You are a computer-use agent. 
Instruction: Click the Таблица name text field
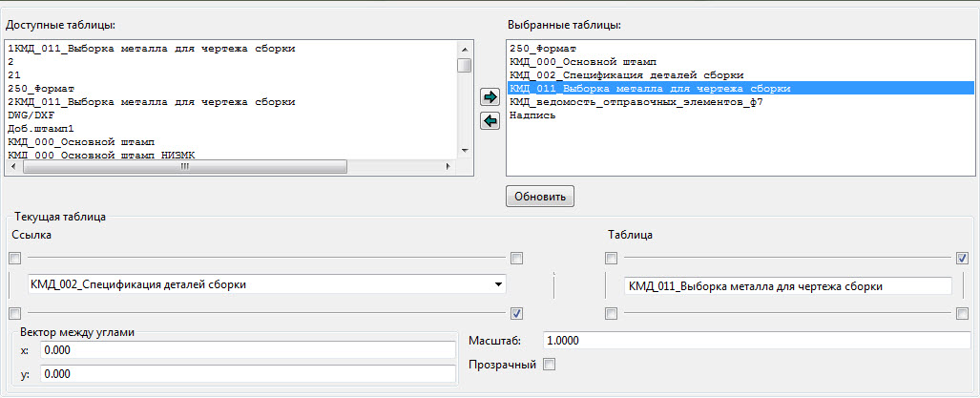coord(787,285)
